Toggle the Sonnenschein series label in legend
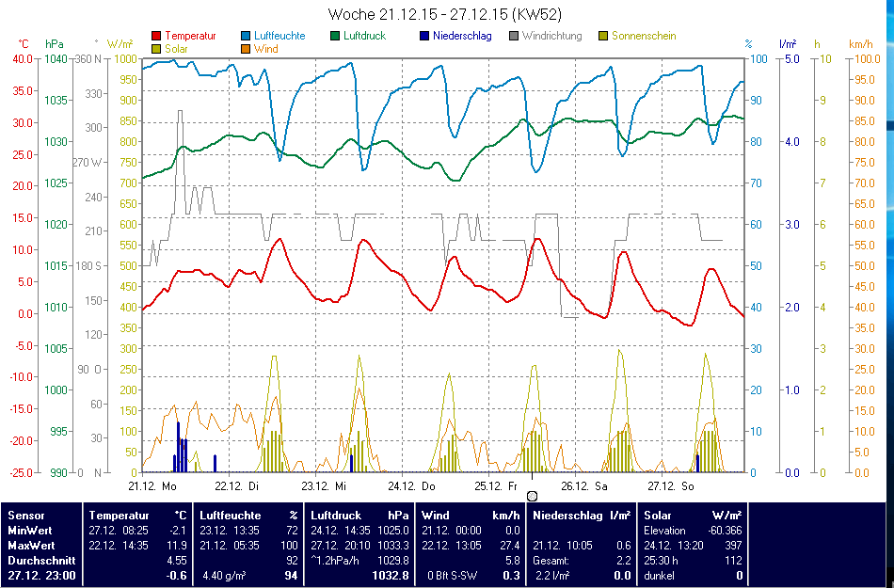Screen dimensions: 894x588 [x=643, y=37]
